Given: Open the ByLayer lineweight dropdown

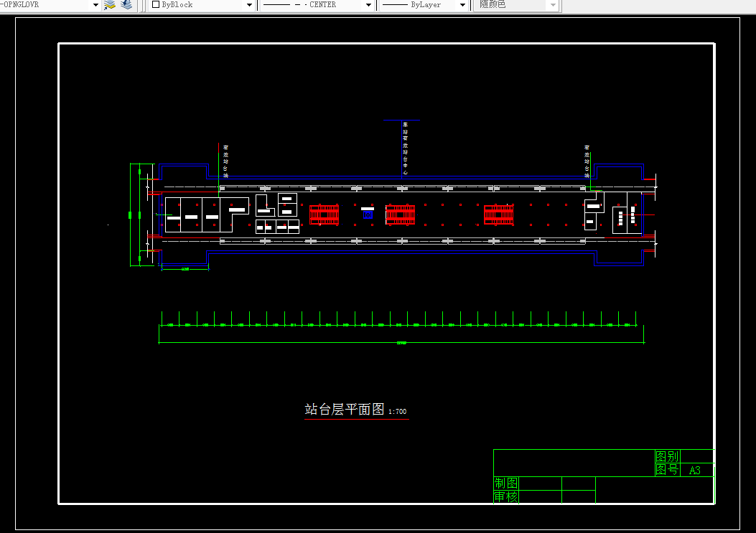Looking at the screenshot, I should [463, 5].
